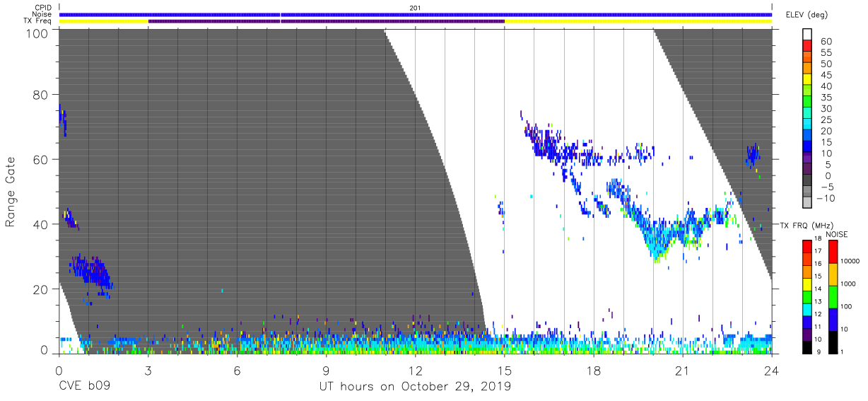Click the TX Freq row label
The height and width of the screenshot is (401, 868).
click(x=39, y=21)
